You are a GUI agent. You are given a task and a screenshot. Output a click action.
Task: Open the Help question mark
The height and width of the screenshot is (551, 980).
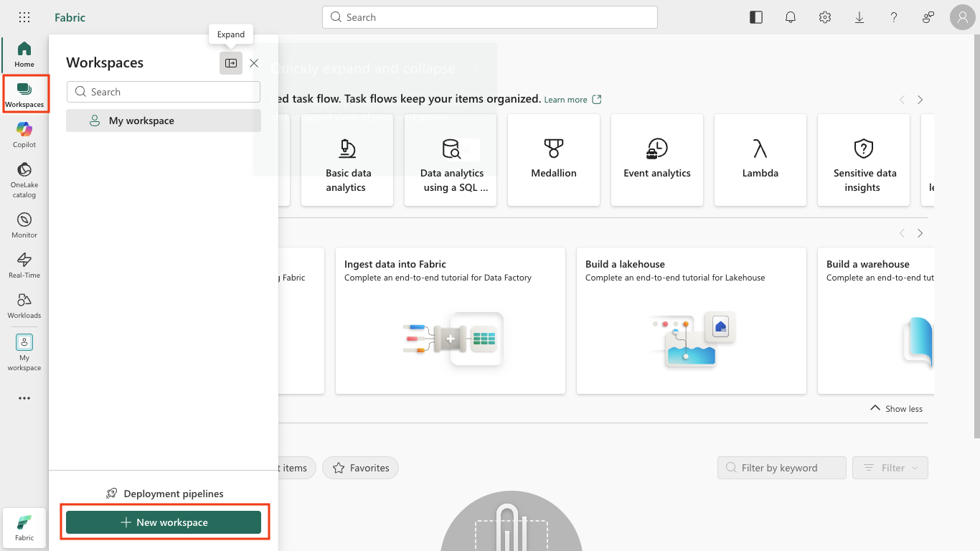[894, 17]
